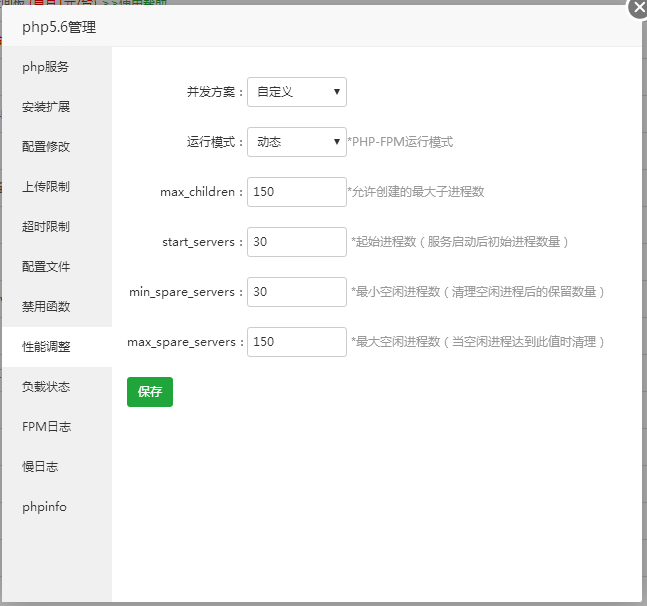
Task: Focus the max_spare_servers input field
Action: click(x=297, y=342)
